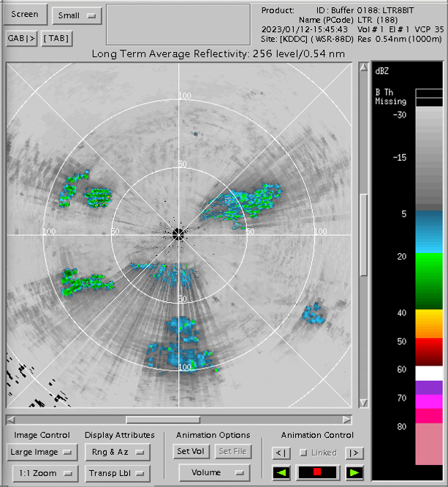The width and height of the screenshot is (448, 487).
Task: Click 'Buffer 0188: LTR8BIT' product ID text
Action: tap(372, 10)
